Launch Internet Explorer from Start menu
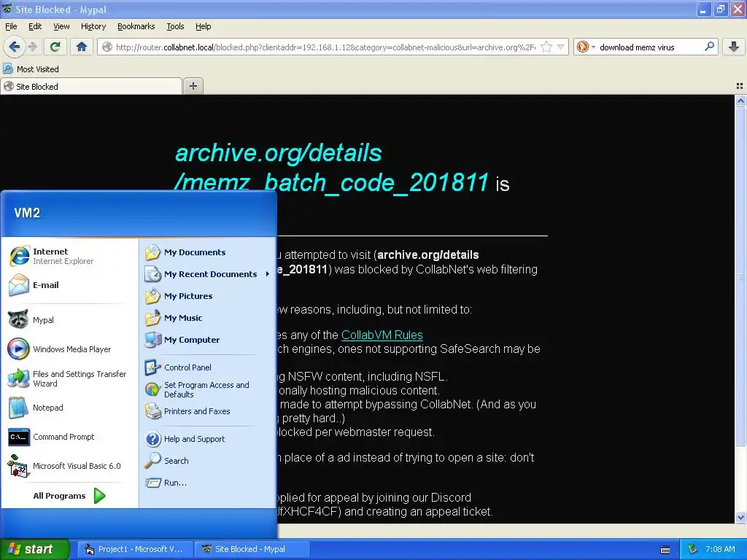This screenshot has height=560, width=747. [69, 256]
